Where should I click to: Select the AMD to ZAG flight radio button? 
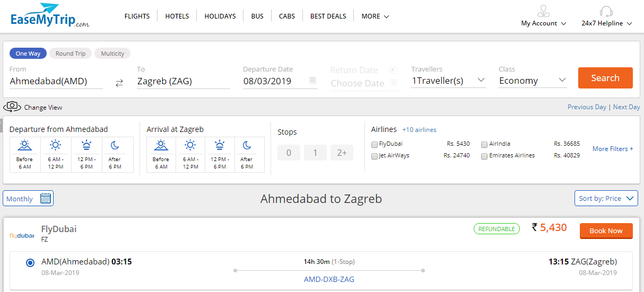pyautogui.click(x=30, y=262)
